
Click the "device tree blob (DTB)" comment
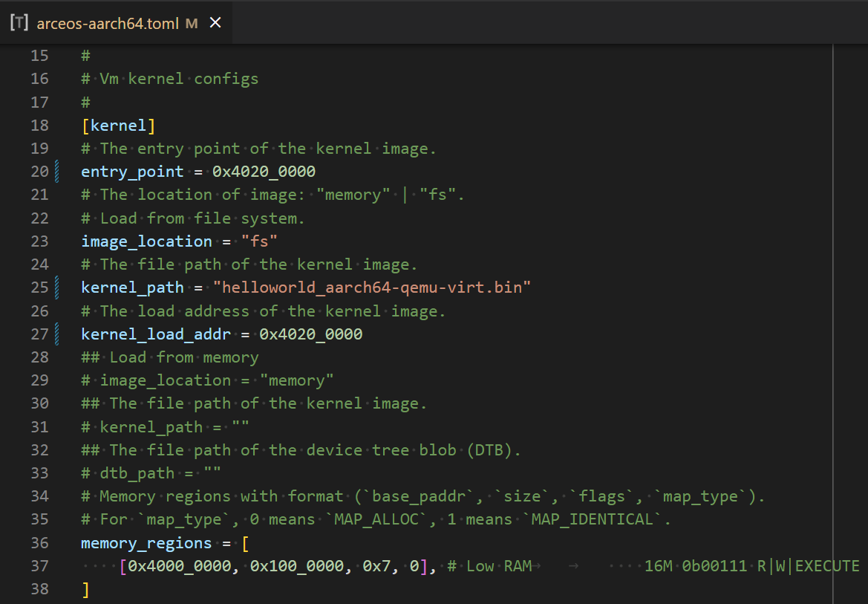coord(301,450)
